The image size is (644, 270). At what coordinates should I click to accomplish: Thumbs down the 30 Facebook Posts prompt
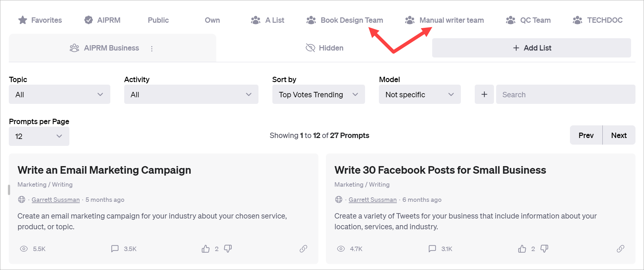(x=544, y=249)
